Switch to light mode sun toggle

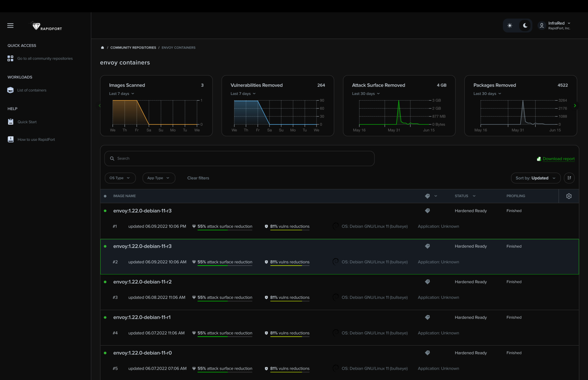tap(510, 26)
